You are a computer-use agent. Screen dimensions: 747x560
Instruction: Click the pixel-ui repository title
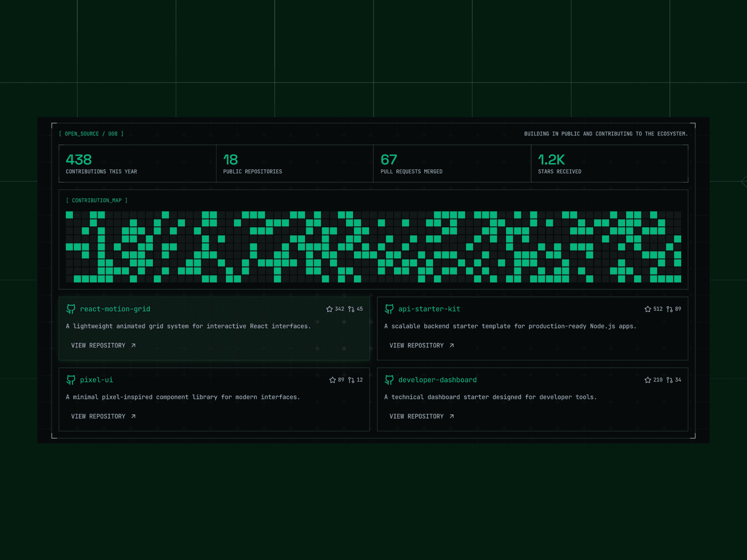[97, 380]
